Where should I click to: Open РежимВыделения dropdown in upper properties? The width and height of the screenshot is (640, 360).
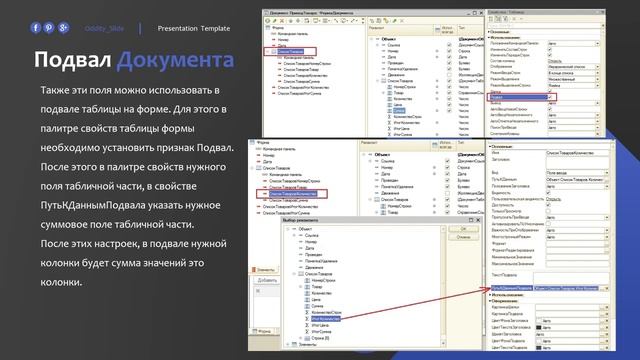[598, 79]
